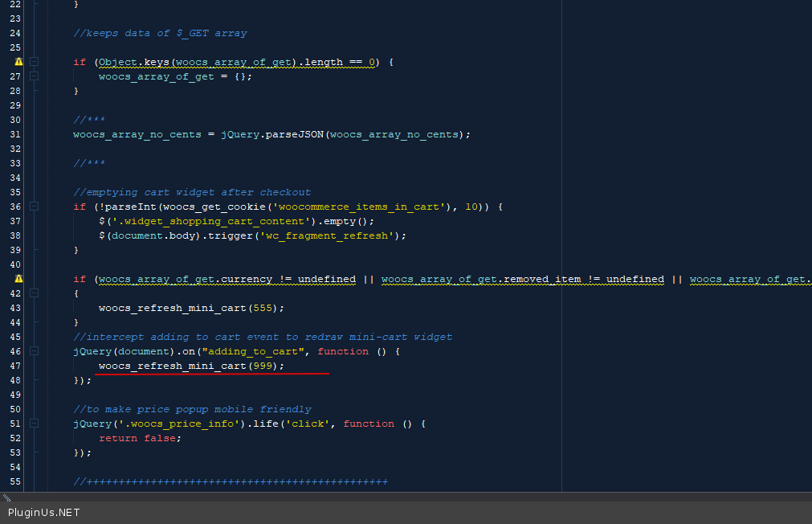Screen dimensions: 812x524
Task: Click the '//emptying cart widget after checkout' comment
Action: [191, 192]
